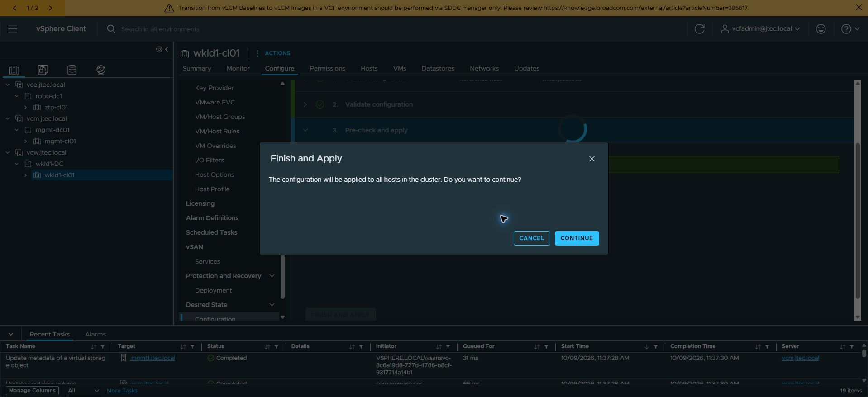Go to previous notification in banner
Screen dimensions: 868x397
point(15,8)
